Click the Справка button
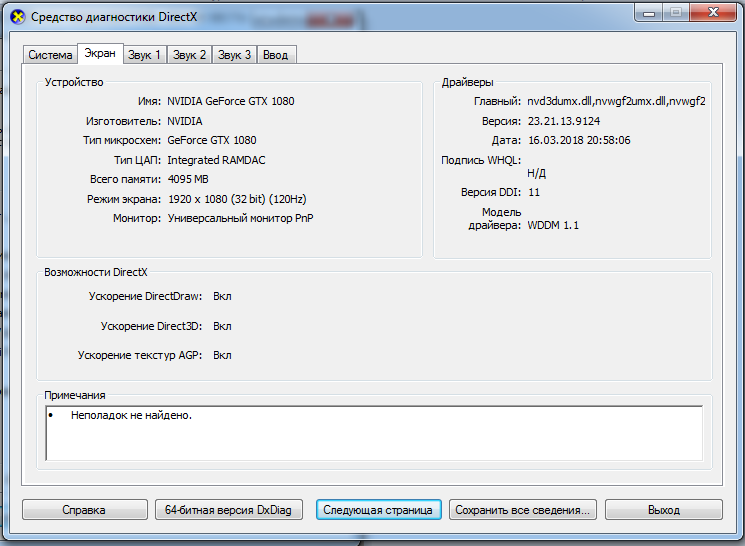Image resolution: width=745 pixels, height=546 pixels. coord(84,510)
